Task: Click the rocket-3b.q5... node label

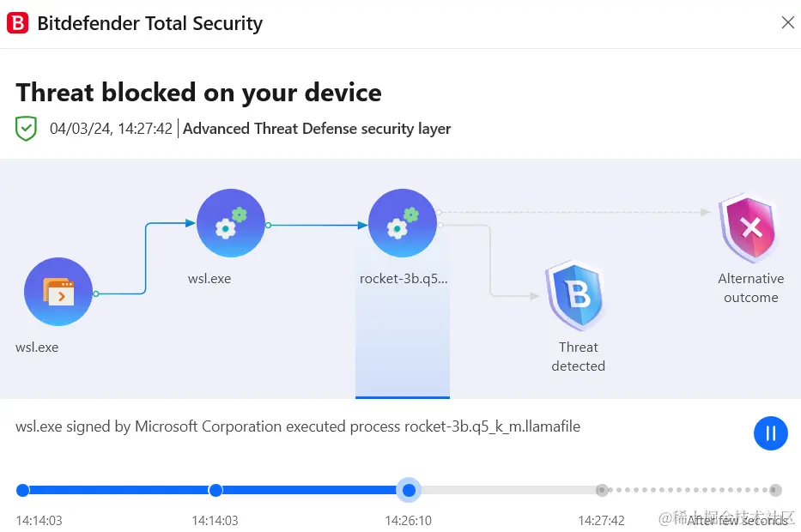Action: pyautogui.click(x=404, y=279)
